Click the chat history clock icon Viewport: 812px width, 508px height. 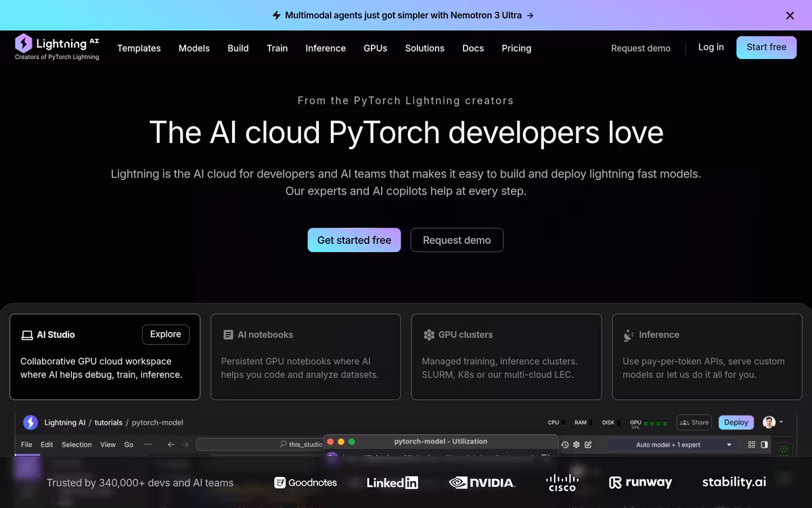tap(565, 445)
